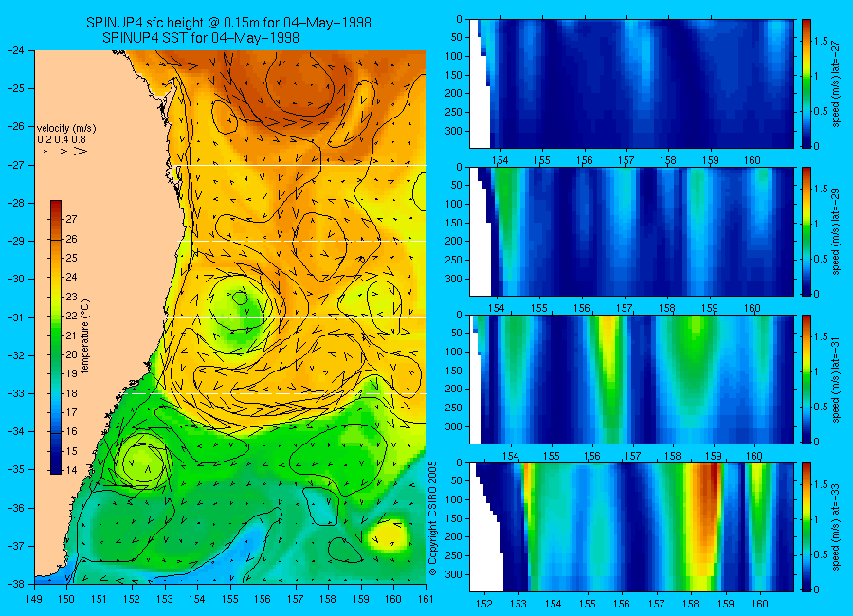Click '157' on the lat=-27 panel longitude axis
853x616 pixels.
click(626, 160)
